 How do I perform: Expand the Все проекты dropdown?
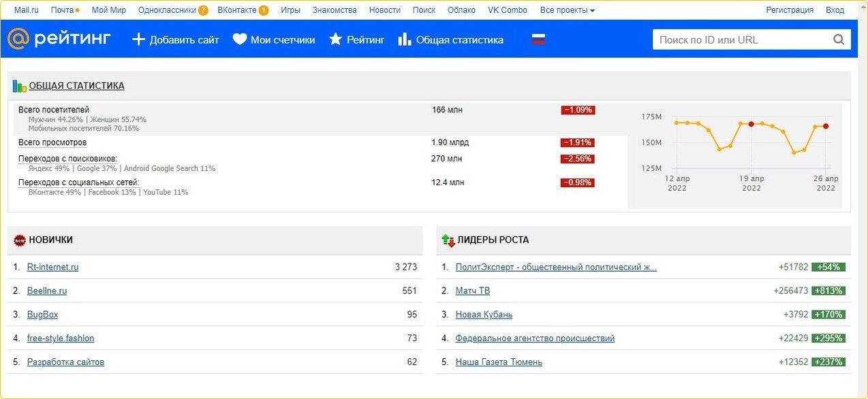[x=567, y=10]
